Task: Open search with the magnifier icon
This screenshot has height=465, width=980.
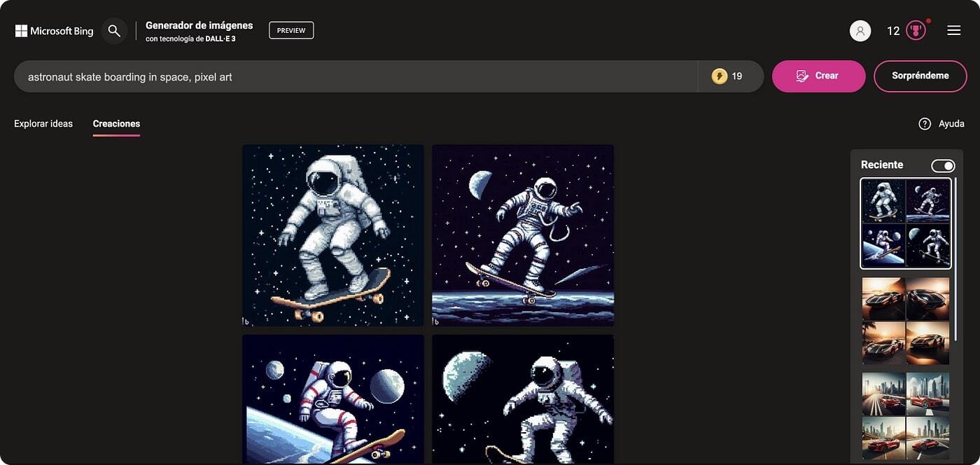Action: 114,31
